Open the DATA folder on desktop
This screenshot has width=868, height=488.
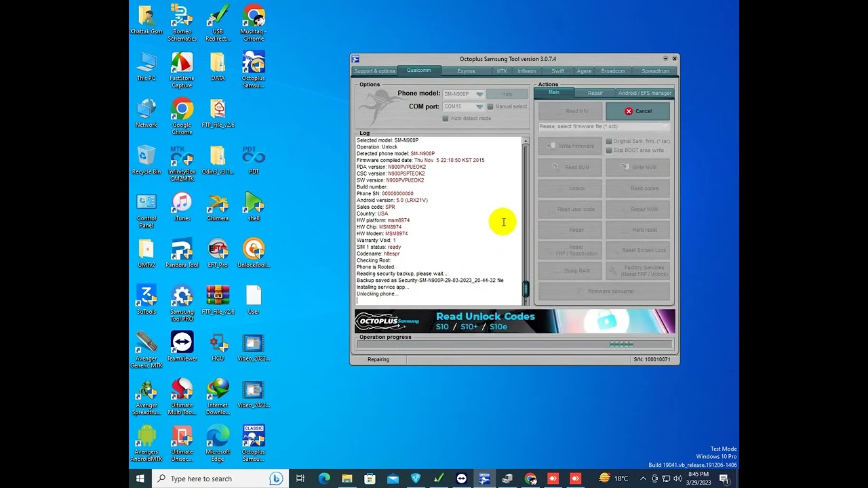(x=218, y=66)
